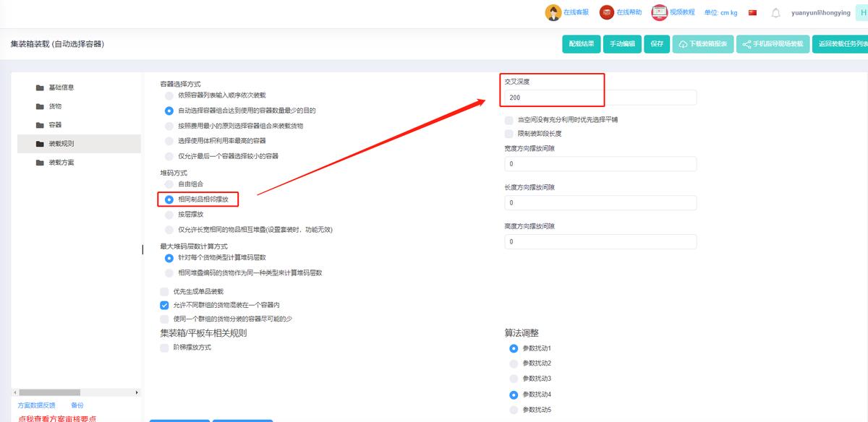Click the 备份 link
This screenshot has height=422, width=868.
pos(77,405)
